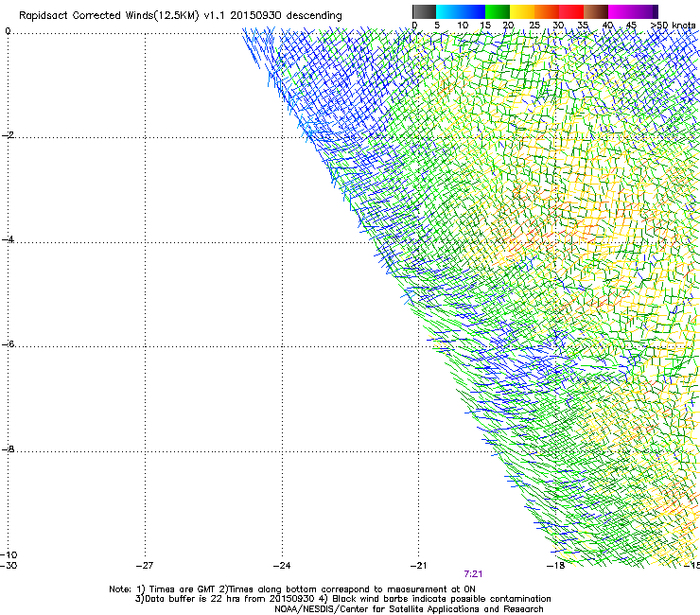This screenshot has width=700, height=615.
Task: Click the -4 latitude axis label
Action: click(8, 239)
